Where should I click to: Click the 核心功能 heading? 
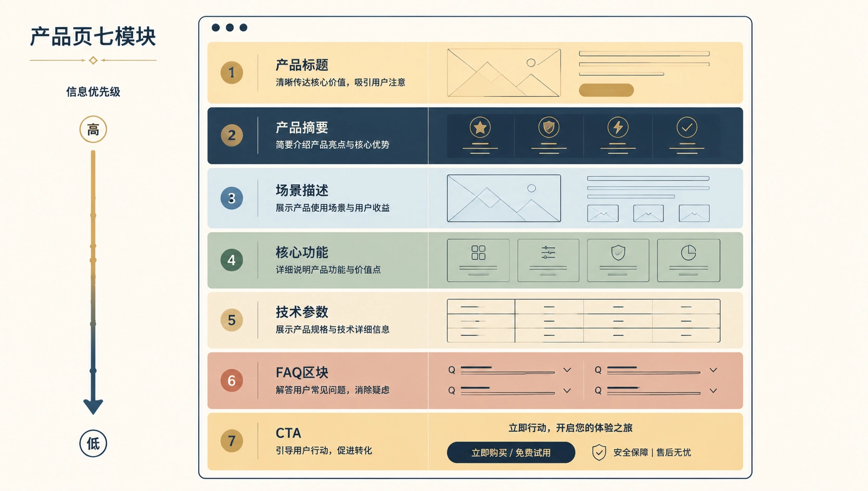(x=302, y=253)
